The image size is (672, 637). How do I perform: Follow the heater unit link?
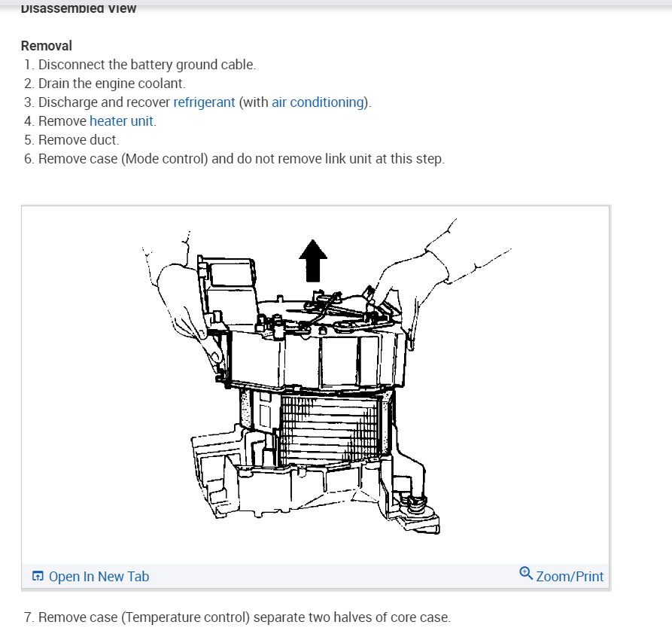coord(121,121)
